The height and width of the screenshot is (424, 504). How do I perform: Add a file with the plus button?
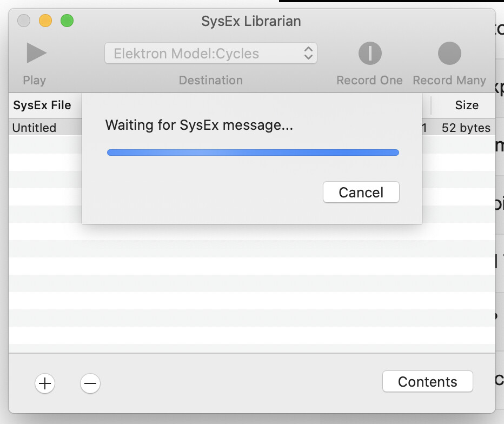pyautogui.click(x=45, y=383)
